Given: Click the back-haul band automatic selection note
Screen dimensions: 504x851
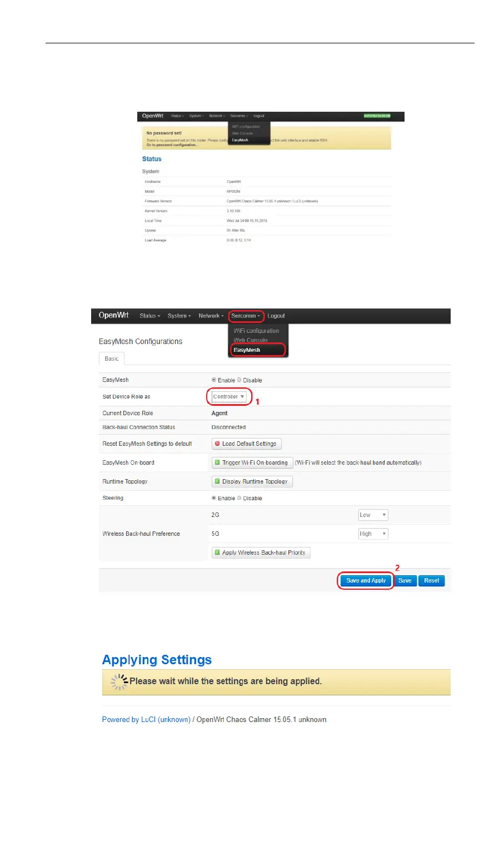Looking at the screenshot, I should click(358, 462).
